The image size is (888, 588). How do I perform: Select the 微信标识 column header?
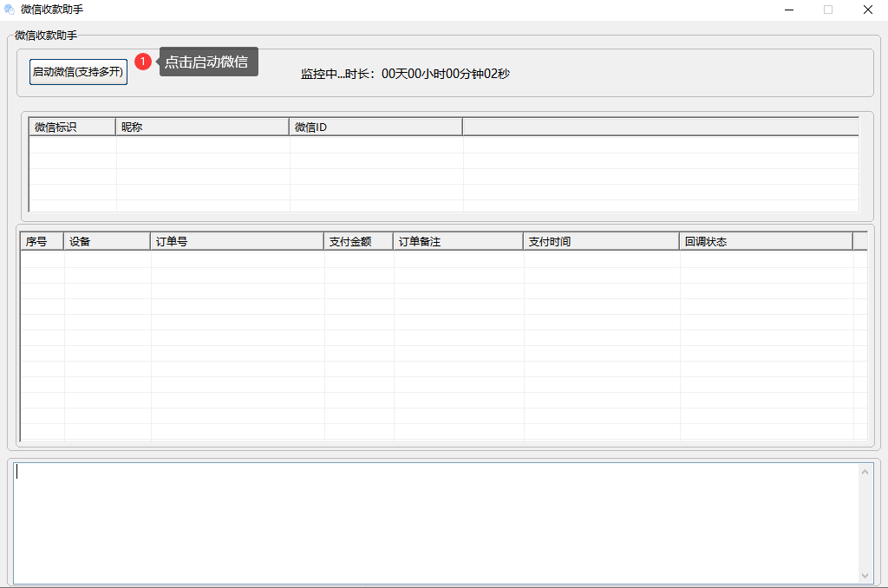pyautogui.click(x=72, y=127)
